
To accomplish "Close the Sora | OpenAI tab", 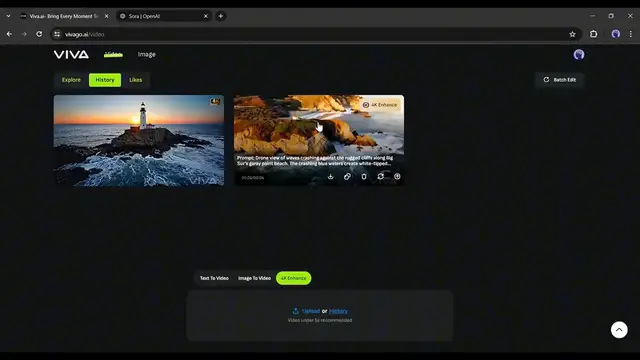I will click(206, 16).
